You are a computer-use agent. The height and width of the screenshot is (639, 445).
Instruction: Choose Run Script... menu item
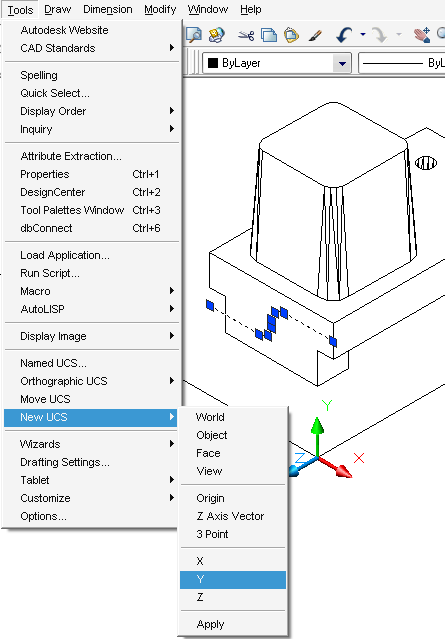(x=91, y=273)
